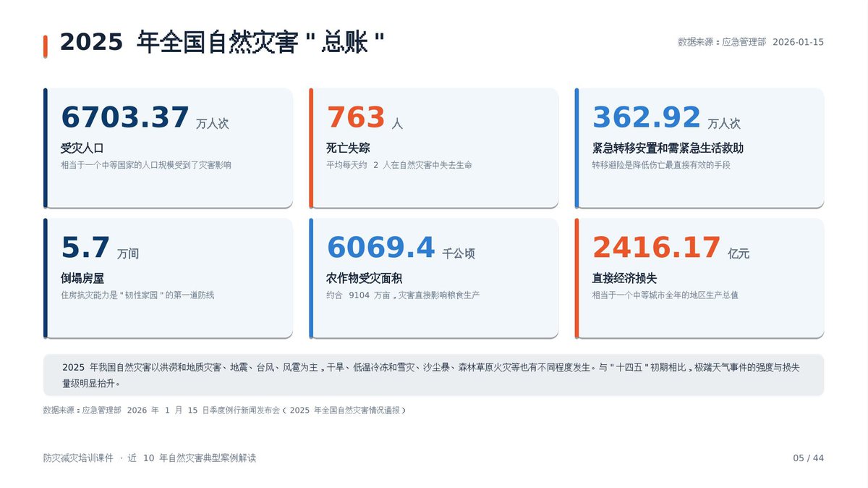Click the caption 相当于一个中等城市全年的地区生产总值
The width and height of the screenshot is (868, 488).
coord(665,295)
